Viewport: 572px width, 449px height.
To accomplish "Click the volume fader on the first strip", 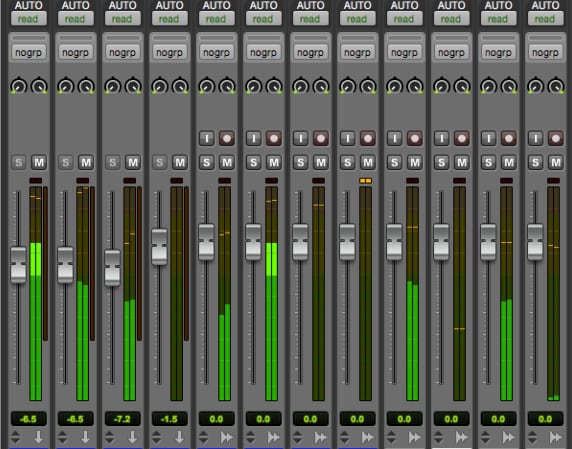I will pos(18,265).
